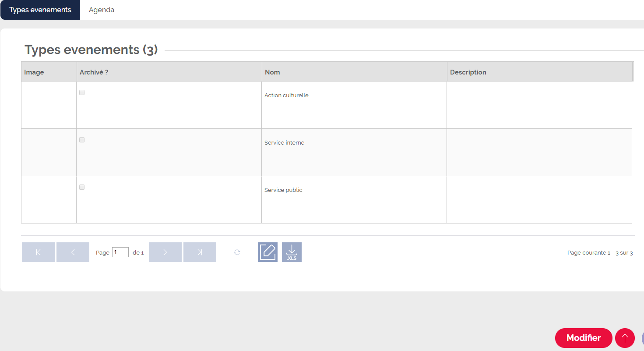Sort by the Archivé ? column header
The height and width of the screenshot is (351, 644).
click(169, 71)
